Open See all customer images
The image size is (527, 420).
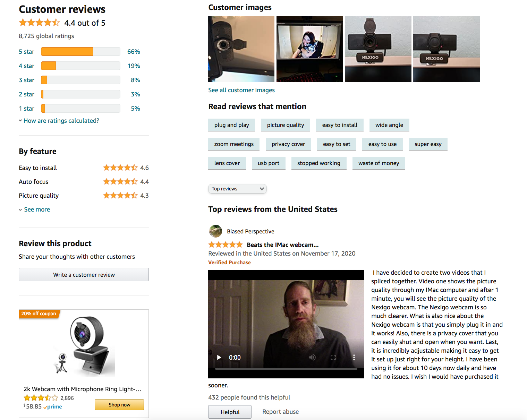click(241, 90)
